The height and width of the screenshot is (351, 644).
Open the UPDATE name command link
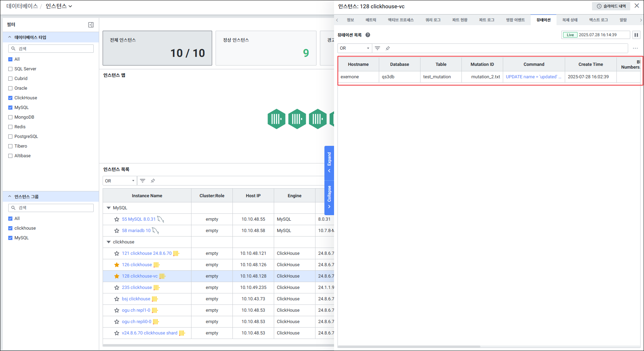[x=533, y=77]
